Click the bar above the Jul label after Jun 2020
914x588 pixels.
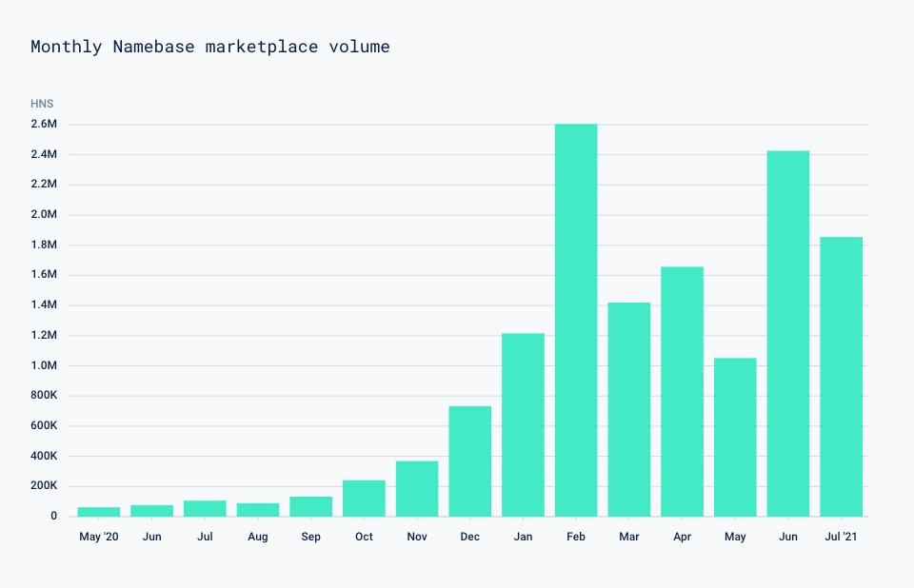click(x=205, y=508)
